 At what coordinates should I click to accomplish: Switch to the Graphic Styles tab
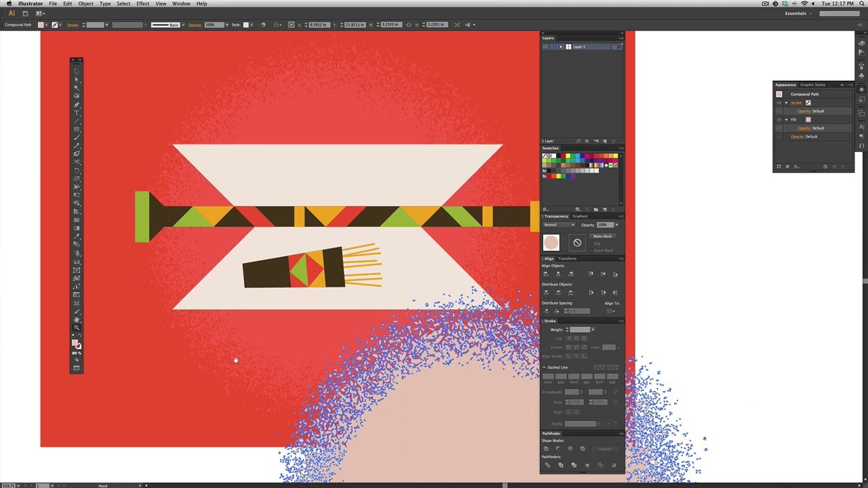point(812,85)
